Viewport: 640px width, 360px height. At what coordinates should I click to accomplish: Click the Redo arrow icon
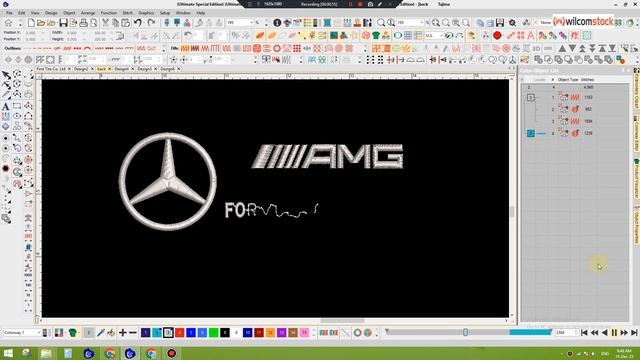pos(151,23)
